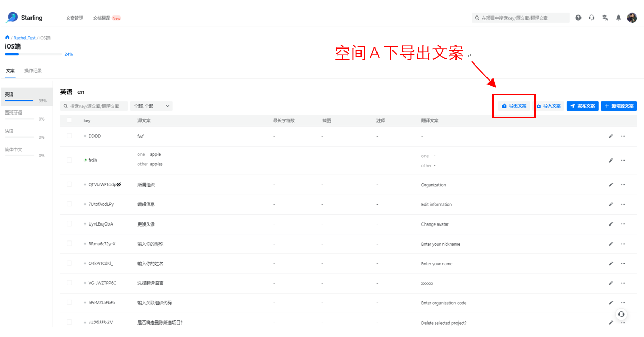Viewport: 644px width, 337px height.
Task: Click the Key search field in table
Action: tap(94, 106)
